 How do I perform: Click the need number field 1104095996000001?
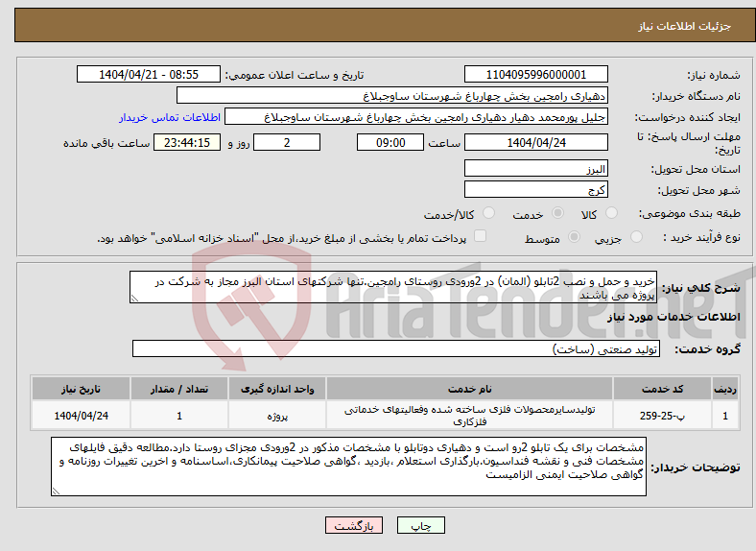(x=535, y=74)
